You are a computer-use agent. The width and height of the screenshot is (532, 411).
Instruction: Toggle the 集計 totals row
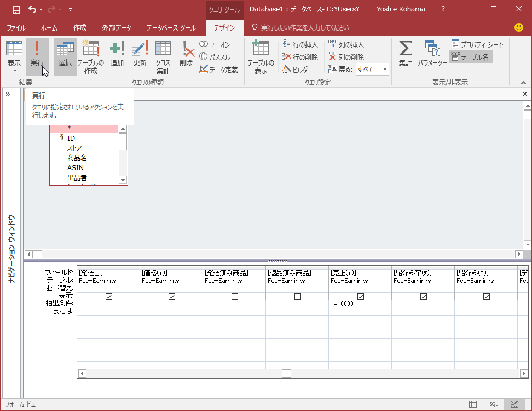pos(406,54)
